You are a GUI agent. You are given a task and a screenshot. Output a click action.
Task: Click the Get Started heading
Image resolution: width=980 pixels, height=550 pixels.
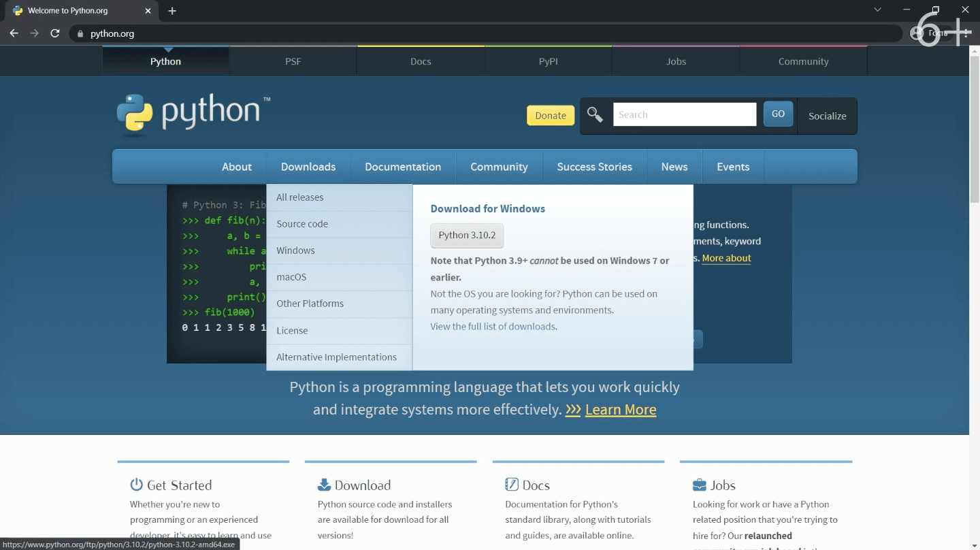[180, 485]
